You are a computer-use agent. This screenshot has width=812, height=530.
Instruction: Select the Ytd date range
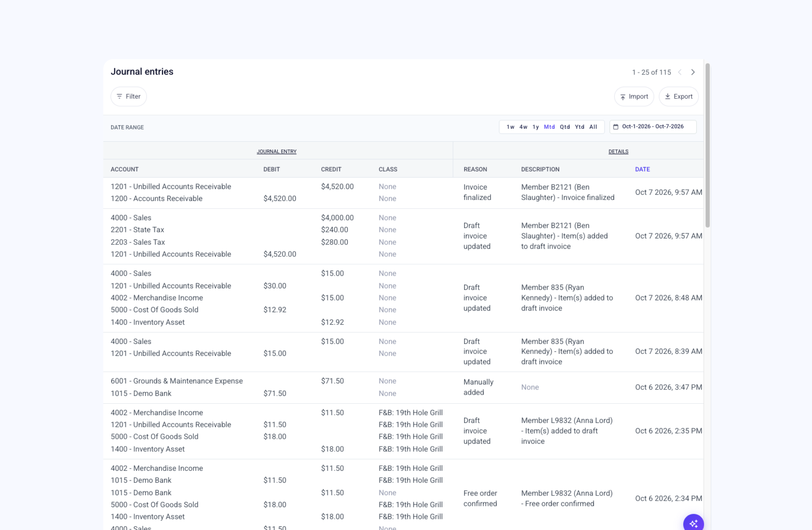point(579,127)
